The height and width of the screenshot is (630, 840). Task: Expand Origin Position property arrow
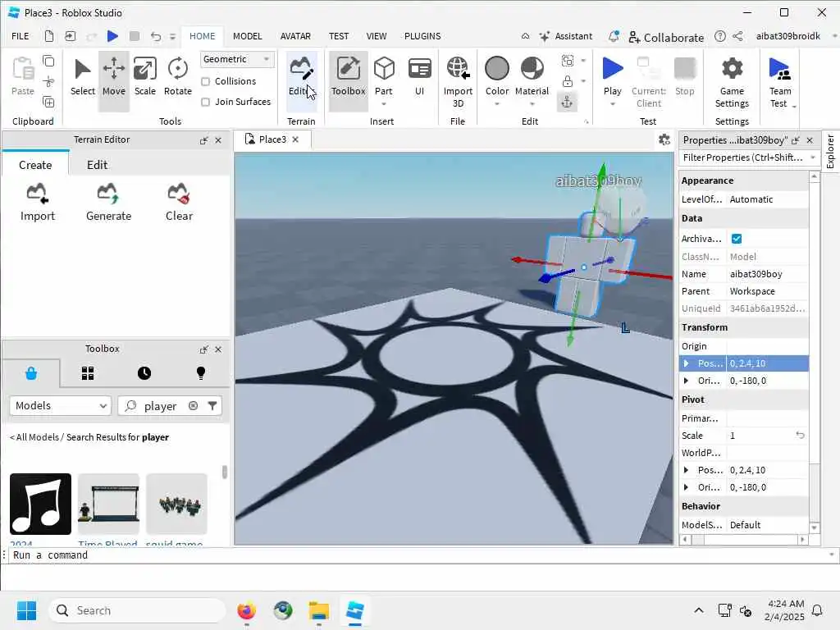pos(687,363)
